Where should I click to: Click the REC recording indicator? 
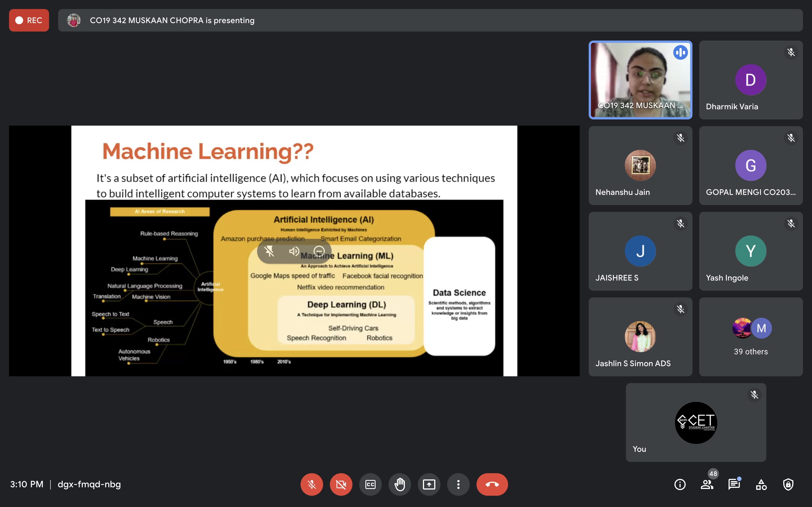(x=29, y=20)
